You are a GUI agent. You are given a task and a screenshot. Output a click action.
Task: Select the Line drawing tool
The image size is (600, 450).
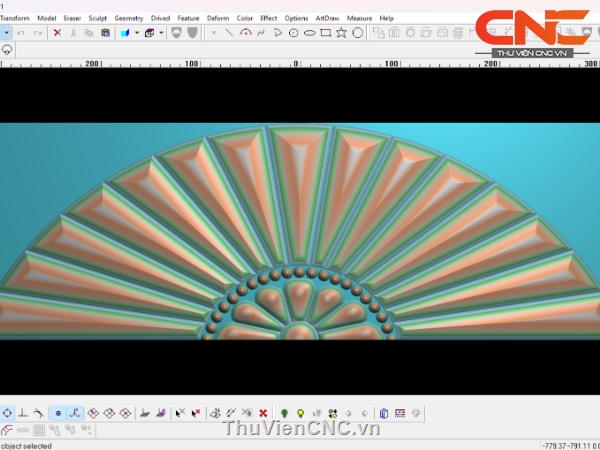coord(229,33)
